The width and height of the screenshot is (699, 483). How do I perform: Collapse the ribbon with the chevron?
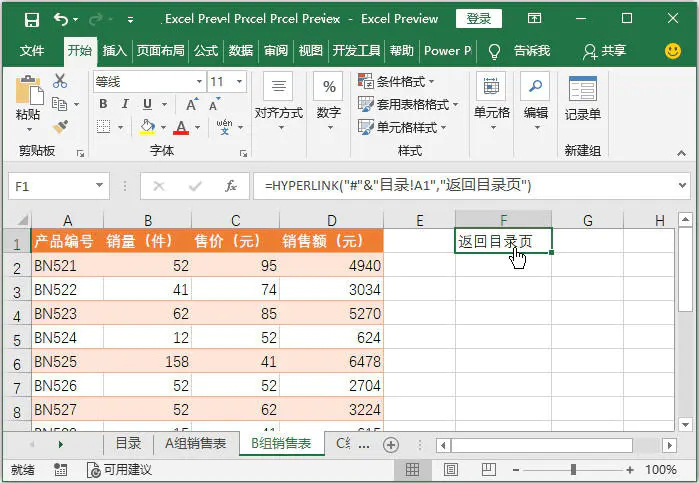click(x=681, y=153)
